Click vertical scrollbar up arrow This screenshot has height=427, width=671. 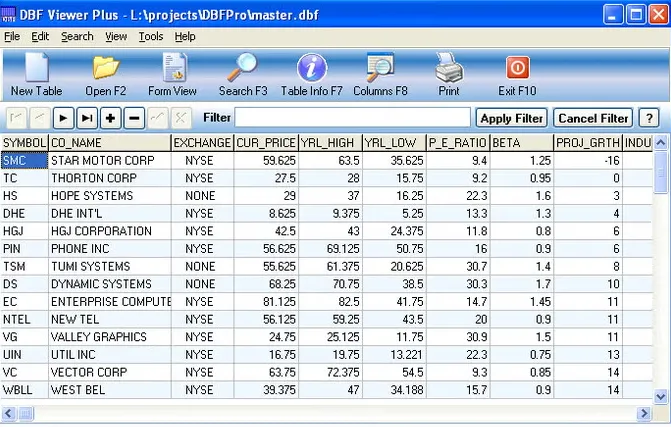click(661, 142)
